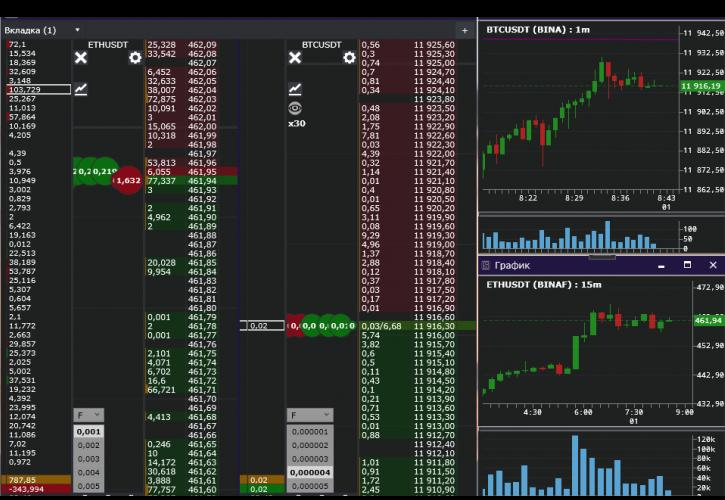Click the red -343,994 total cell
This screenshot has height=500, width=725.
pos(37,489)
